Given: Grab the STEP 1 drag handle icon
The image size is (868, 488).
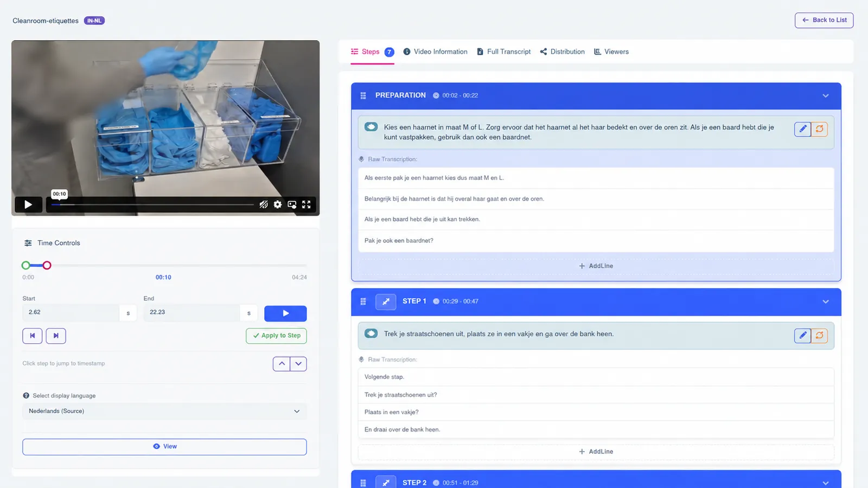Looking at the screenshot, I should pyautogui.click(x=363, y=301).
